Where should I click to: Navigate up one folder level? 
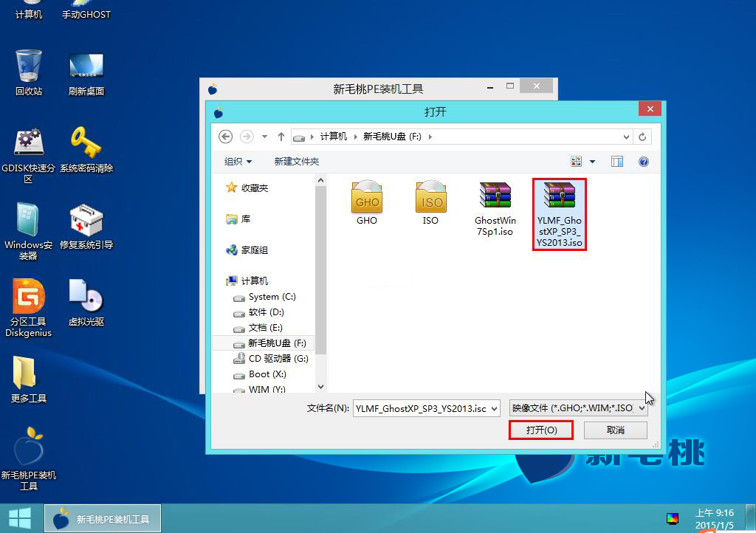click(281, 137)
